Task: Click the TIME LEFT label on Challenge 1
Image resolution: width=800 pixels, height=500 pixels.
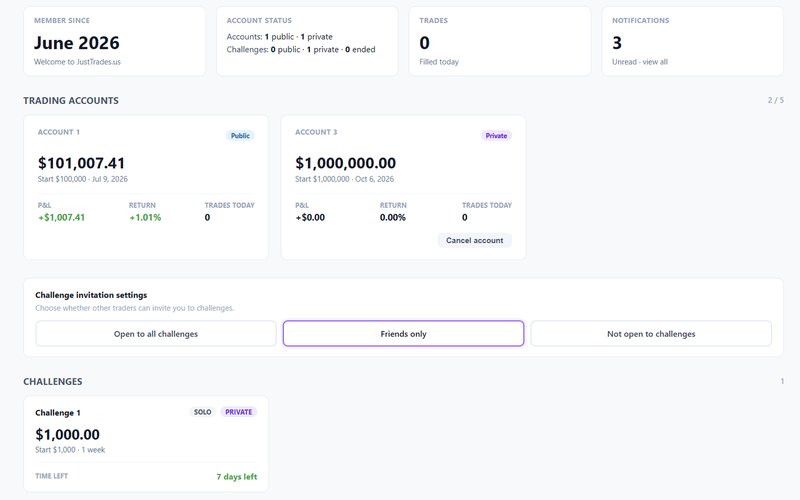Action: click(x=52, y=476)
